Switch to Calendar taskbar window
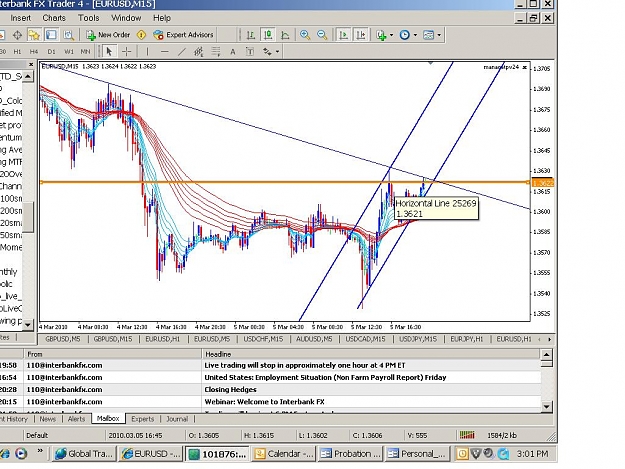 click(284, 454)
